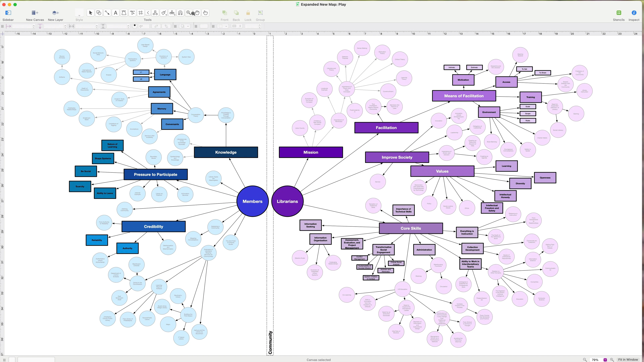Click the zoom out magnifier button
The width and height of the screenshot is (644, 362).
(x=585, y=360)
